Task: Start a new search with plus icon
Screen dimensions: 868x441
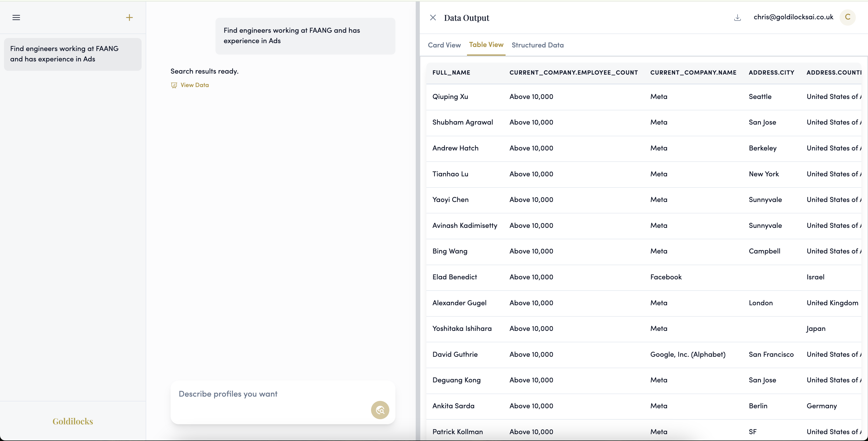Action: click(129, 18)
